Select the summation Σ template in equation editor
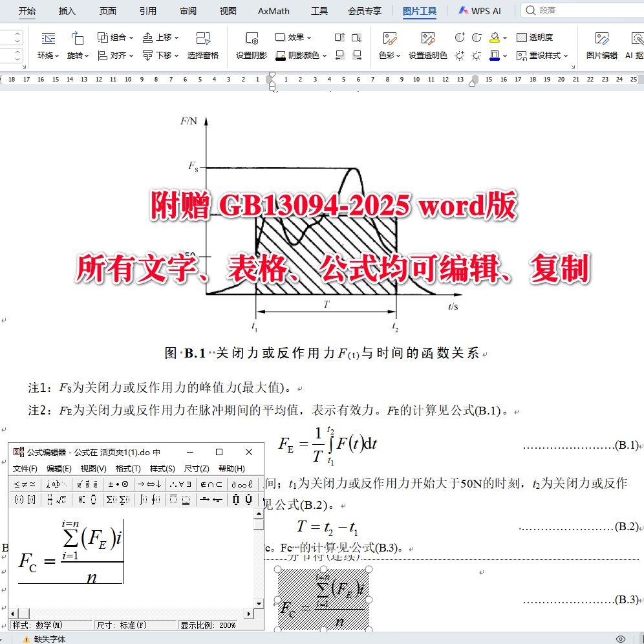 [x=117, y=499]
